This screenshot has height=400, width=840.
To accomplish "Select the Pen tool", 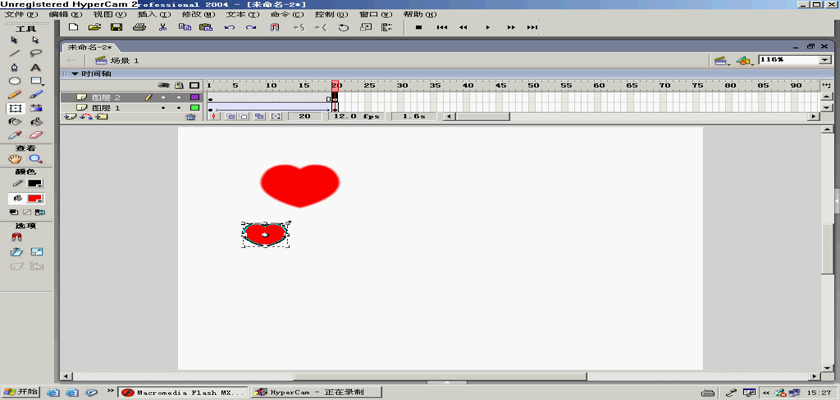I will pyautogui.click(x=14, y=67).
